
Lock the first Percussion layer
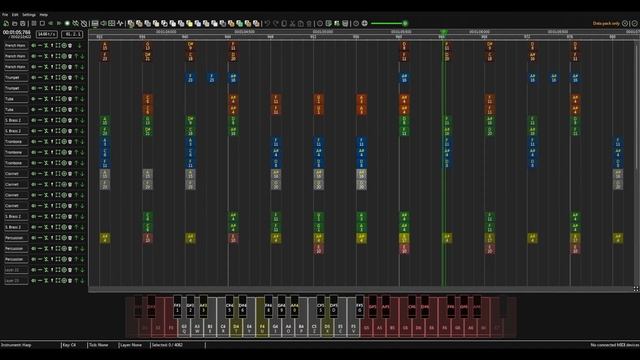(x=46, y=238)
